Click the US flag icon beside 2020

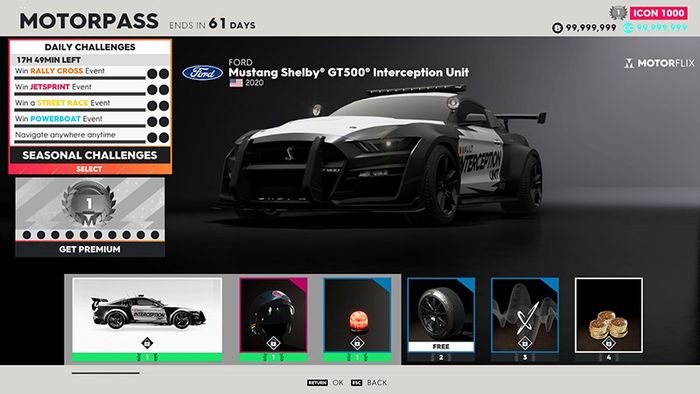(236, 83)
